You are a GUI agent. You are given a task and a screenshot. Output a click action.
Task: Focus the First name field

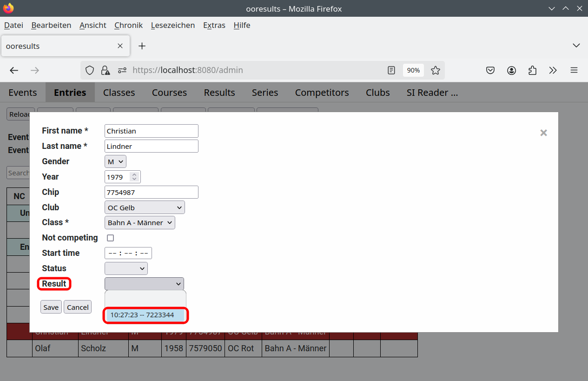pyautogui.click(x=152, y=131)
